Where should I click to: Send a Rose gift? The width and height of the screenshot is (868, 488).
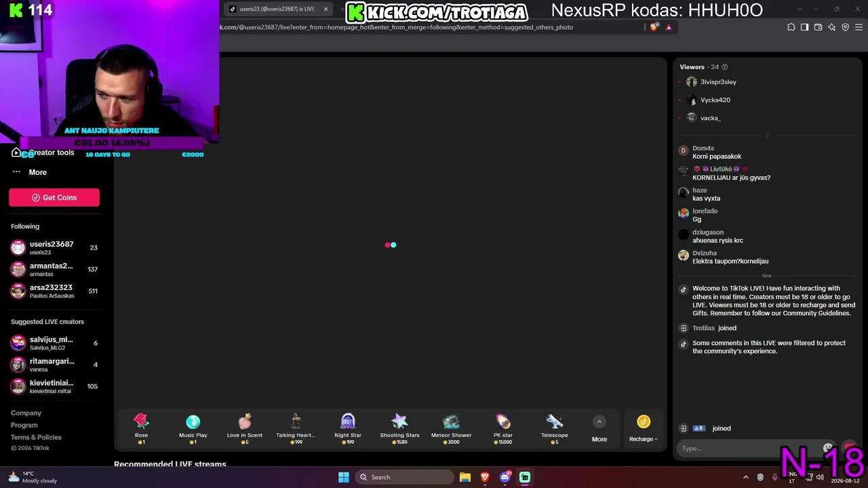coord(141,428)
